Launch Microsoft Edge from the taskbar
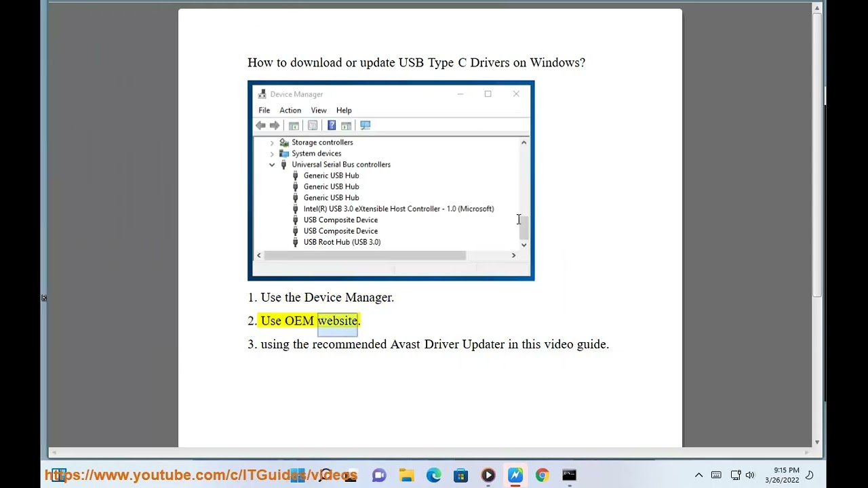 433,475
